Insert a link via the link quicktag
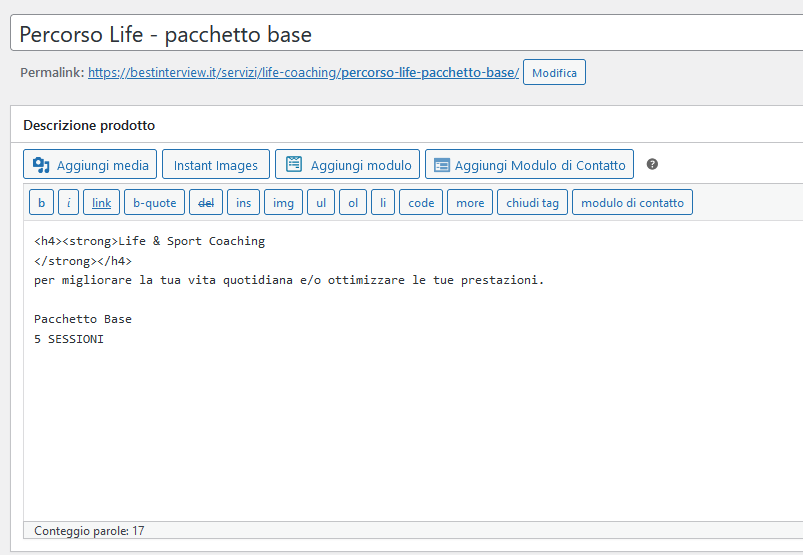The height and width of the screenshot is (555, 803). click(102, 203)
